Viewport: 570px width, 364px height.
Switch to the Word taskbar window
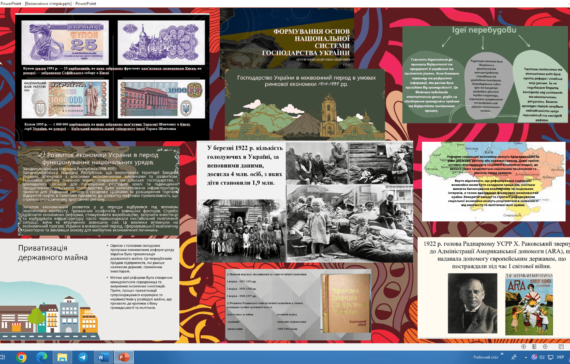[103, 357]
